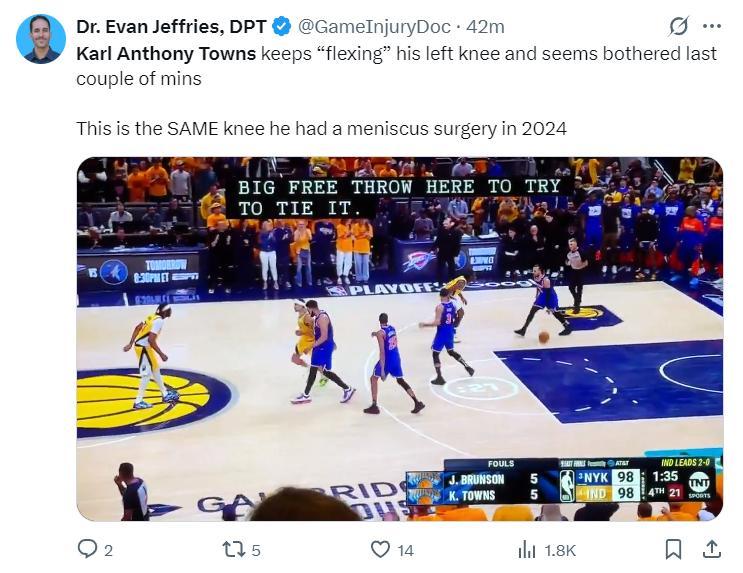The image size is (743, 573).
Task: Open the three-dot more options menu
Action: click(x=712, y=27)
